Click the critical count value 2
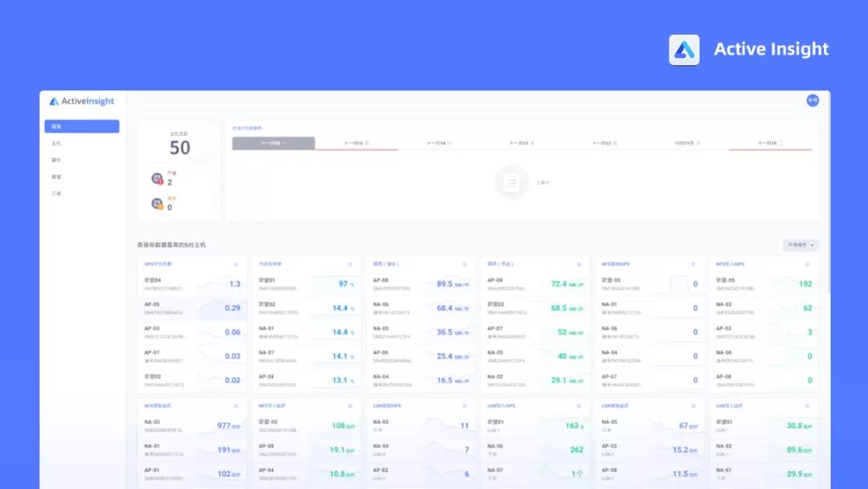Image resolution: width=868 pixels, height=489 pixels. pos(170,183)
